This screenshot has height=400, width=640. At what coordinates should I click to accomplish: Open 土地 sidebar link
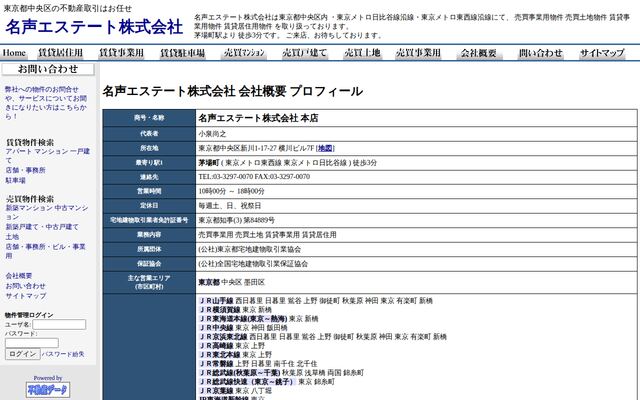[12, 237]
